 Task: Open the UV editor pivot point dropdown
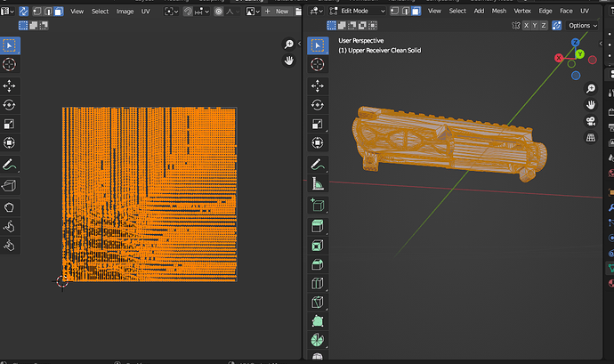tap(171, 12)
